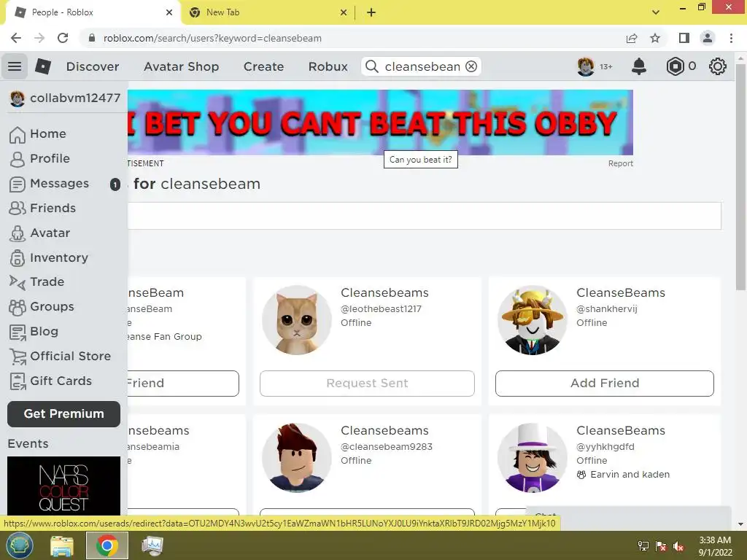747x560 pixels.
Task: Go forward in browser history
Action: [x=39, y=38]
